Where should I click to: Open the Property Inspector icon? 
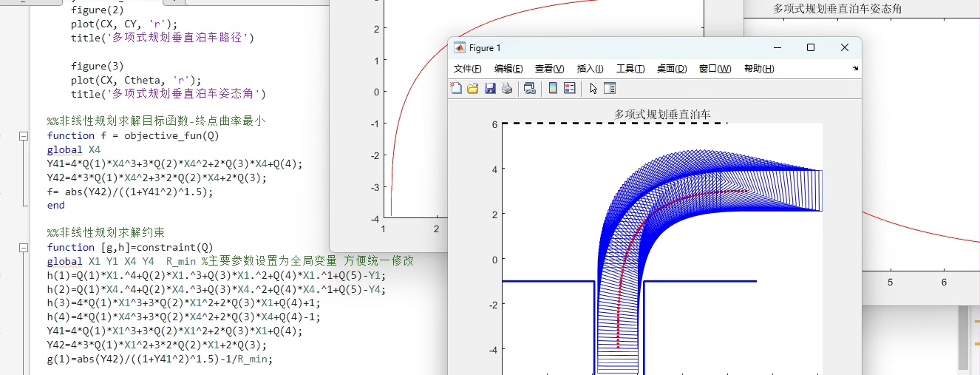coord(610,89)
